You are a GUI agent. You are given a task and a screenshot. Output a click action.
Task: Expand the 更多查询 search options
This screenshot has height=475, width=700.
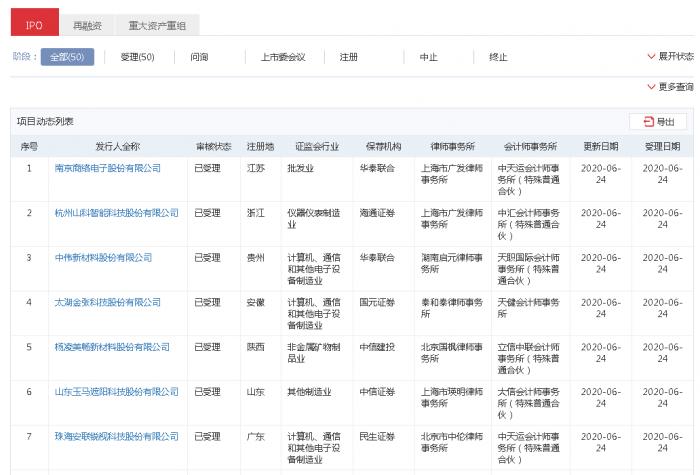click(670, 87)
